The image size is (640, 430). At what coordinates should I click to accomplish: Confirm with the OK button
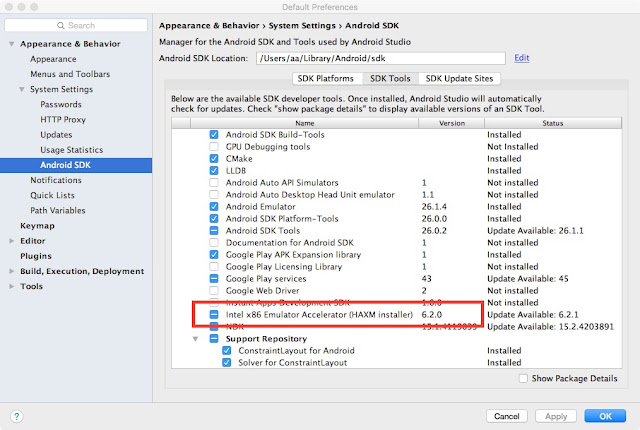[605, 416]
